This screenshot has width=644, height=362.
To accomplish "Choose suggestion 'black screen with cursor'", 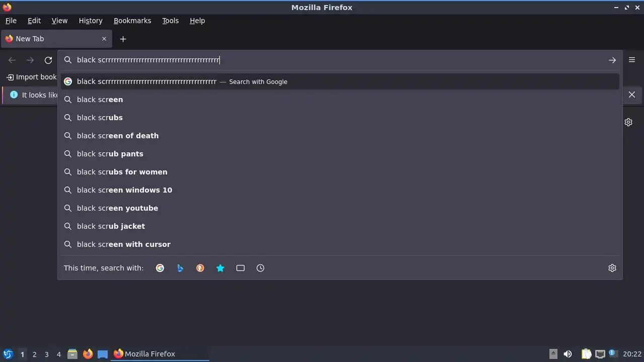I will click(340, 244).
